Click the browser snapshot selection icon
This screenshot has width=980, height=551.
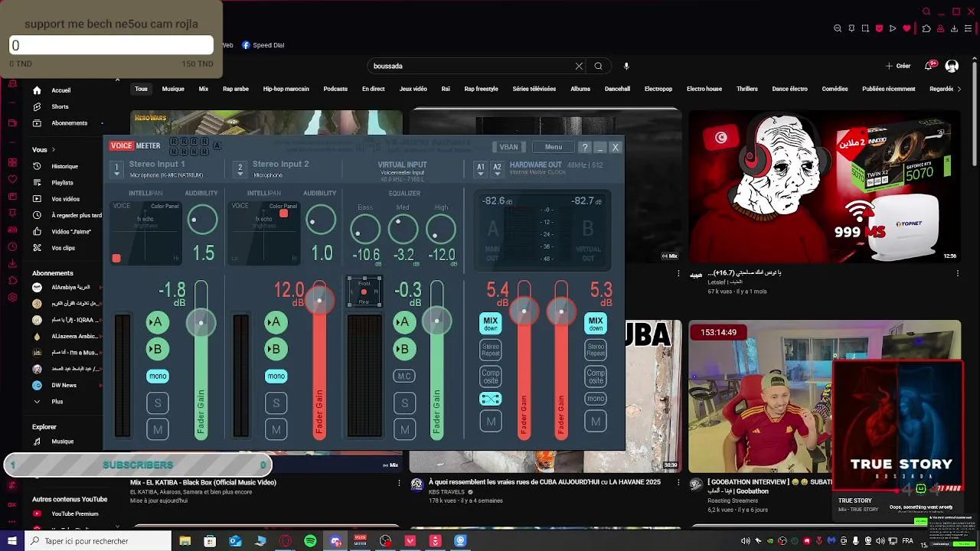pyautogui.click(x=865, y=28)
